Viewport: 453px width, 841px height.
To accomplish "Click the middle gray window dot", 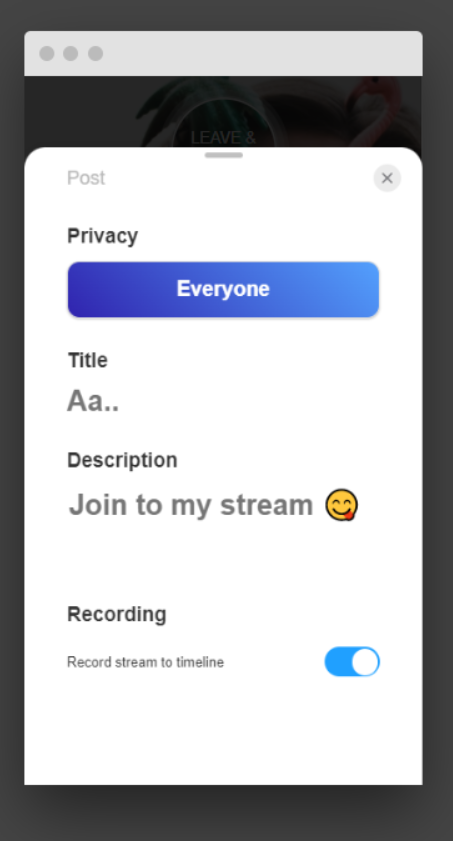I will coord(71,54).
